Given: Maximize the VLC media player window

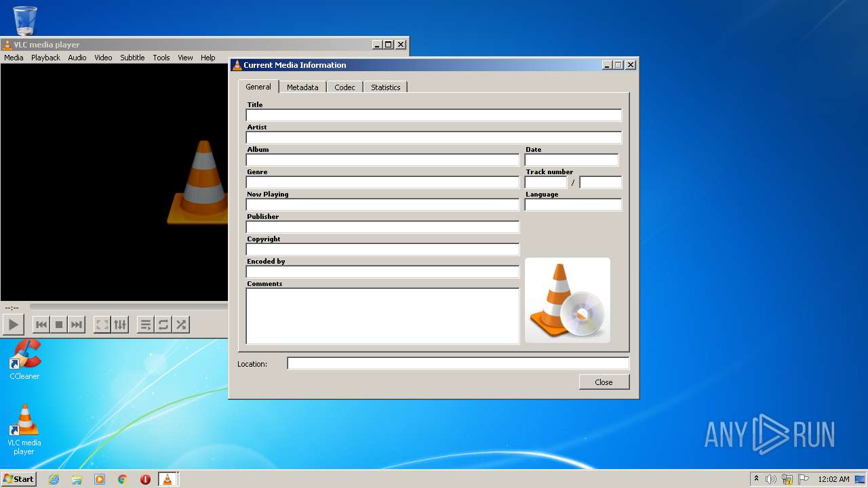Looking at the screenshot, I should pyautogui.click(x=388, y=45).
